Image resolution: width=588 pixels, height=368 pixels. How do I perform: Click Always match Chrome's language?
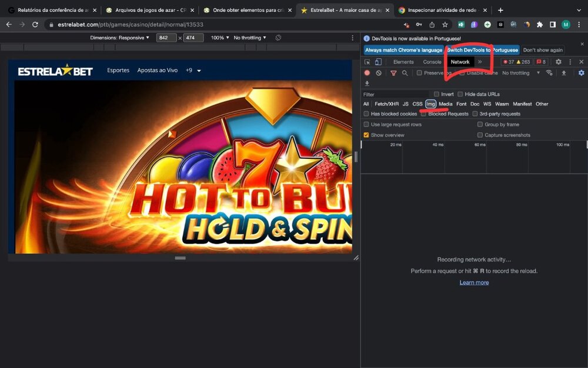(404, 50)
